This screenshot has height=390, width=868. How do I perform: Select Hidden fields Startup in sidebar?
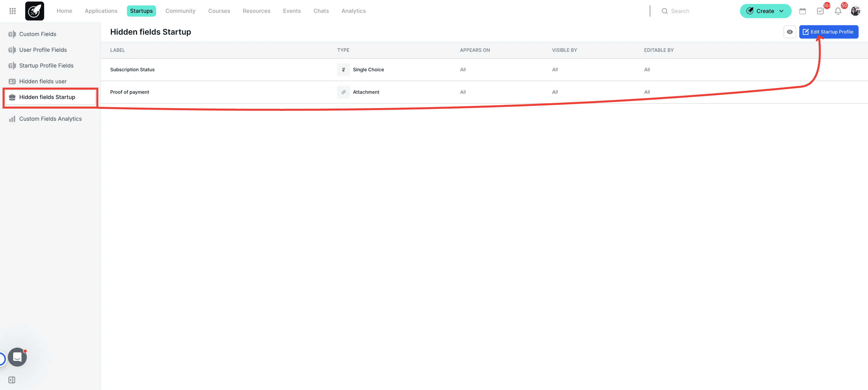pos(51,97)
